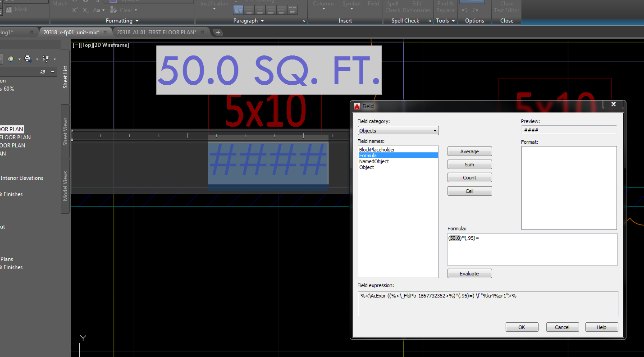
Task: Refresh the sheet list in Sheet Set Manager
Action: click(42, 72)
